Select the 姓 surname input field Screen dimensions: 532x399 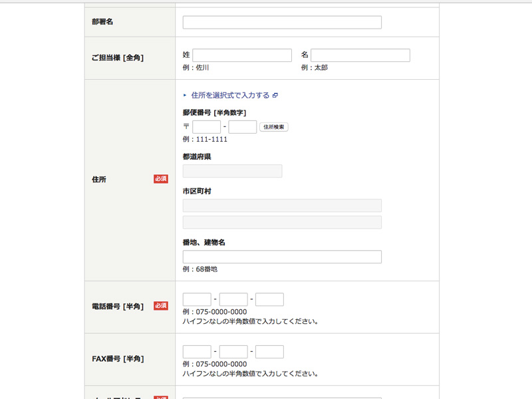241,55
